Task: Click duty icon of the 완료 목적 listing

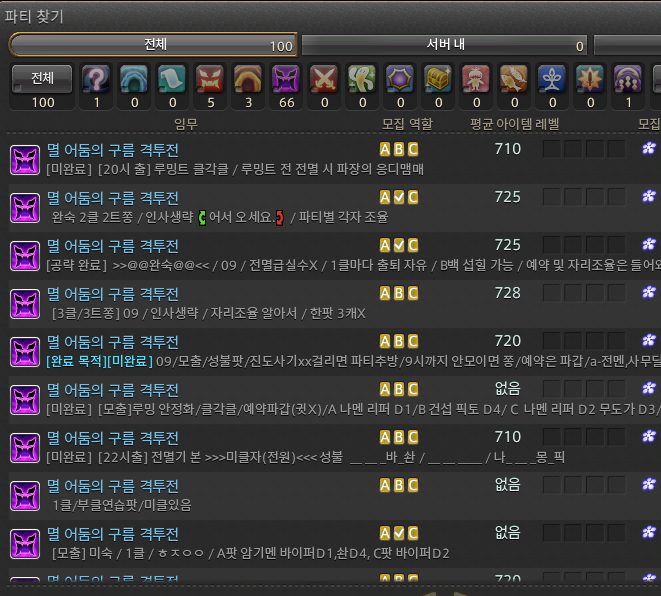Action: pos(25,352)
